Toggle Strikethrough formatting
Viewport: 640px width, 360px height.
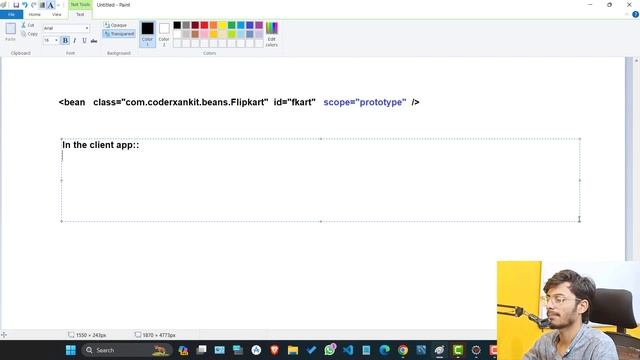(x=94, y=40)
